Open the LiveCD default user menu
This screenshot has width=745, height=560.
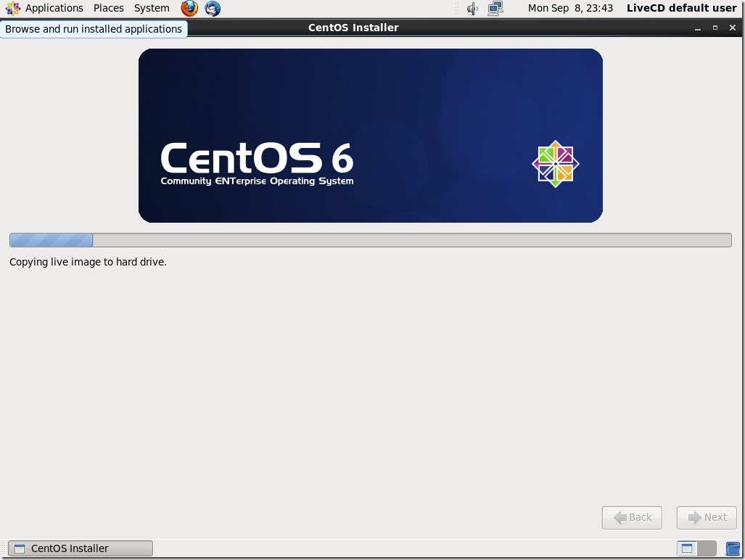(681, 8)
